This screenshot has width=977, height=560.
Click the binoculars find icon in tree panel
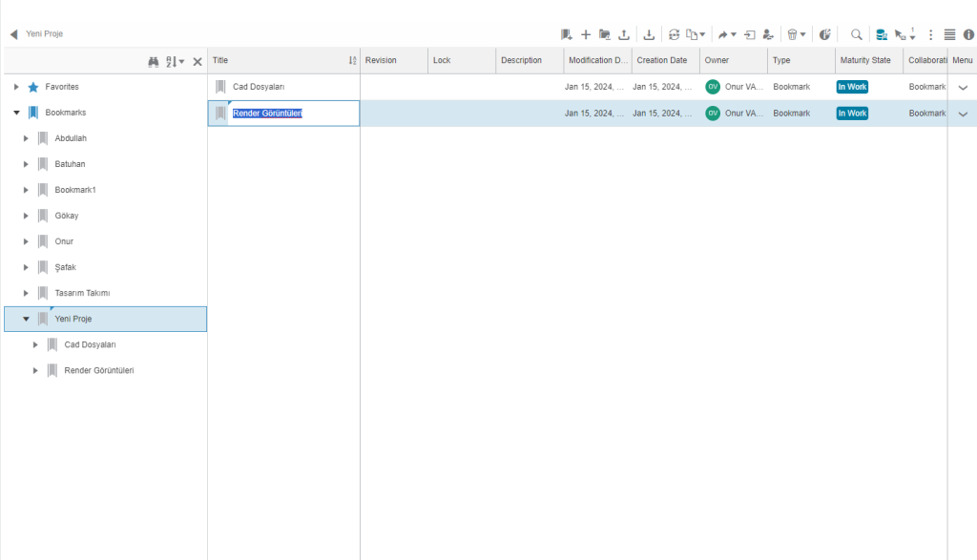tap(154, 61)
